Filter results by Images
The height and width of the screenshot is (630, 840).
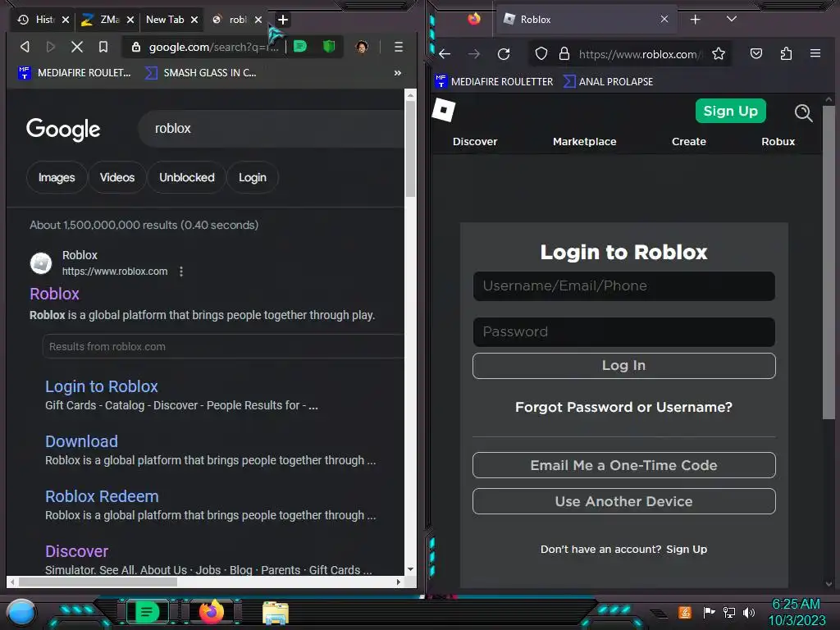click(x=57, y=177)
